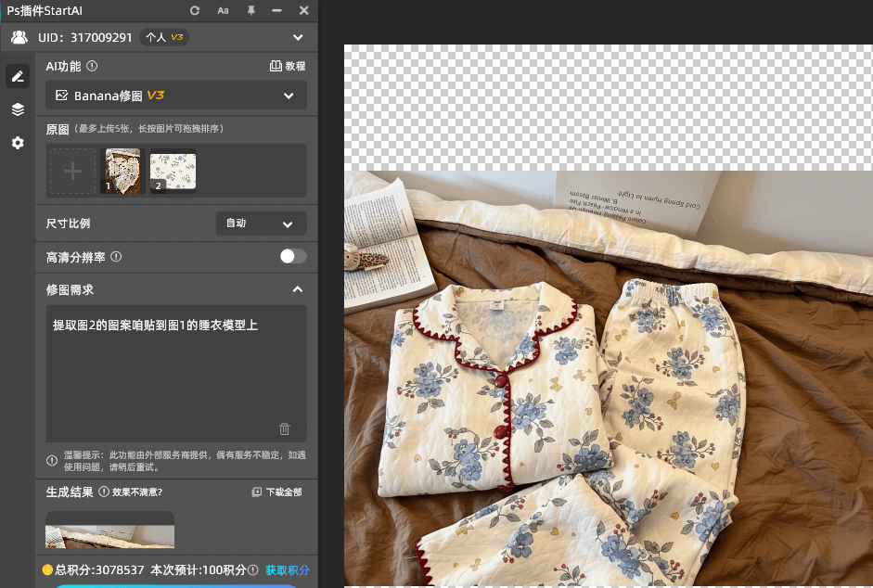Pin the StartAI plugin panel

(250, 10)
